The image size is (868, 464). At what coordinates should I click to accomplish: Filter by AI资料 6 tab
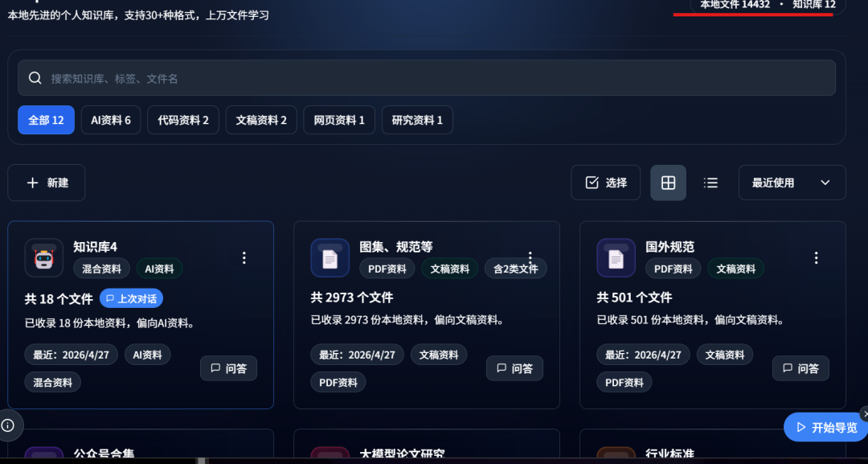point(111,120)
